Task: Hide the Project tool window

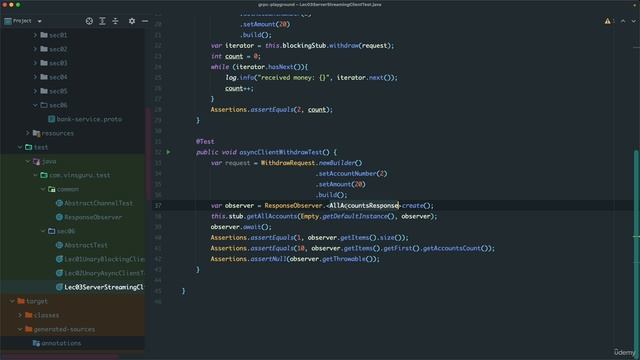Action: click(x=145, y=21)
